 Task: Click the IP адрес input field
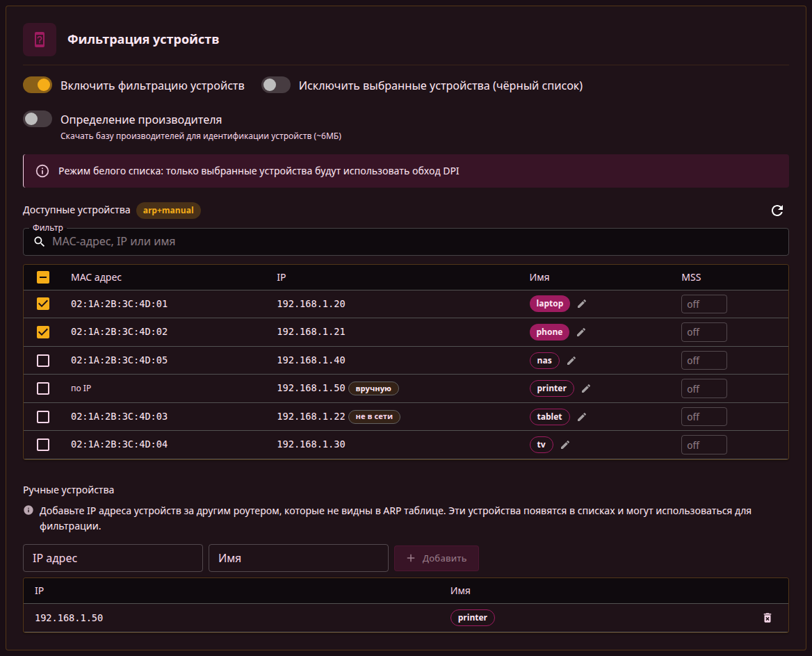pos(113,558)
